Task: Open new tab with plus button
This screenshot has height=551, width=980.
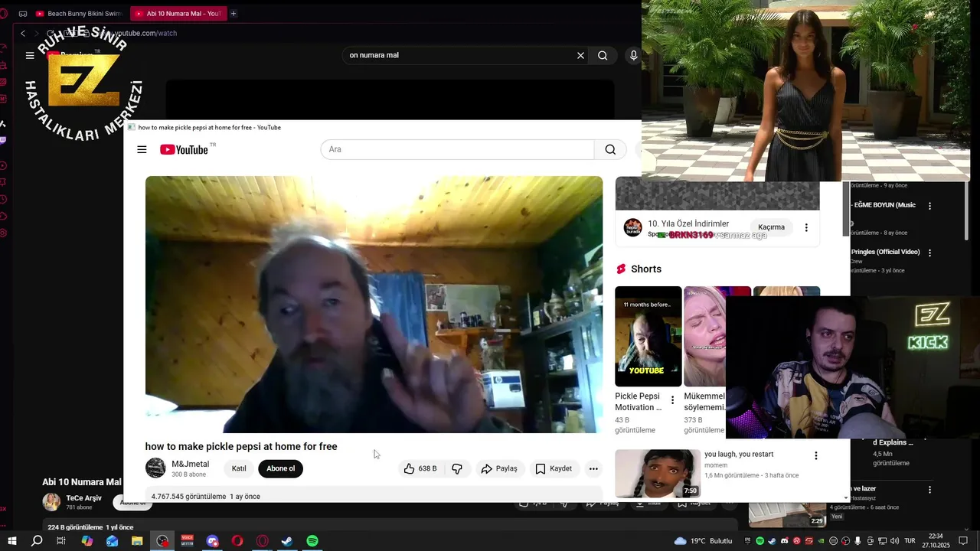Action: point(234,13)
